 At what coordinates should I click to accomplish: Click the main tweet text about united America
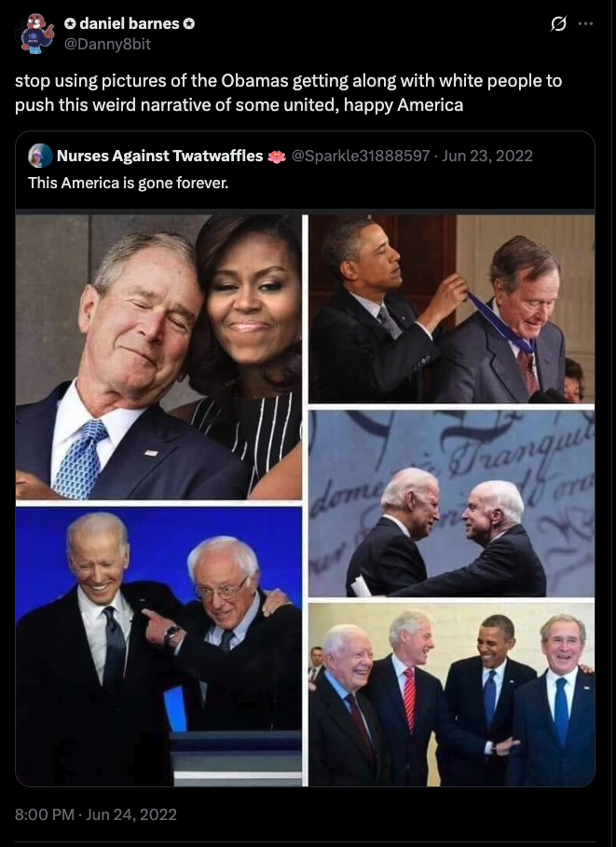[289, 92]
